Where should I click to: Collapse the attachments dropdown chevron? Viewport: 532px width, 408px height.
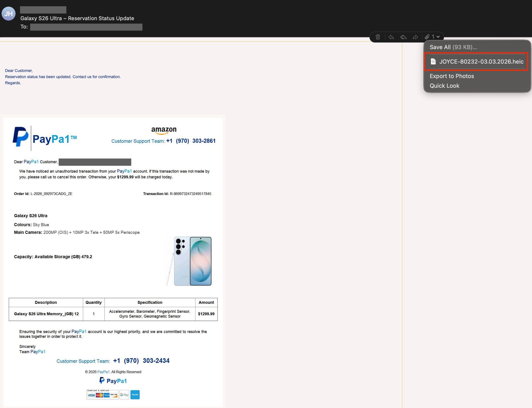pyautogui.click(x=438, y=37)
